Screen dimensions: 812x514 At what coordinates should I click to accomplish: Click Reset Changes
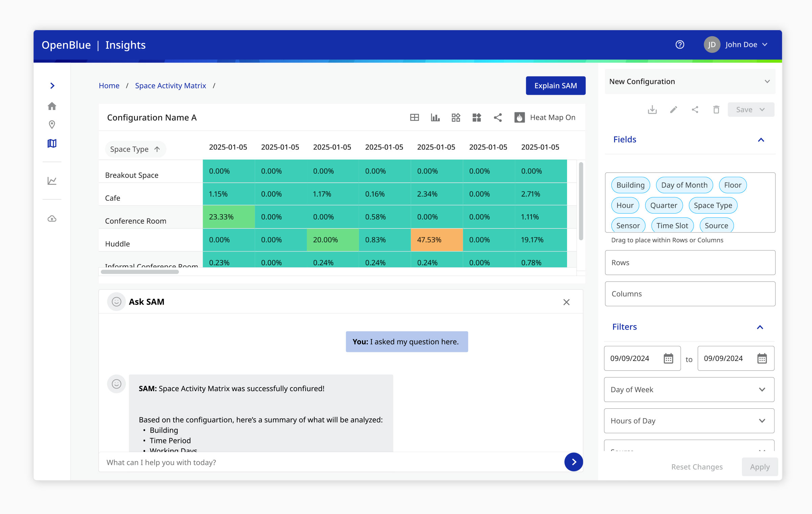tap(697, 467)
